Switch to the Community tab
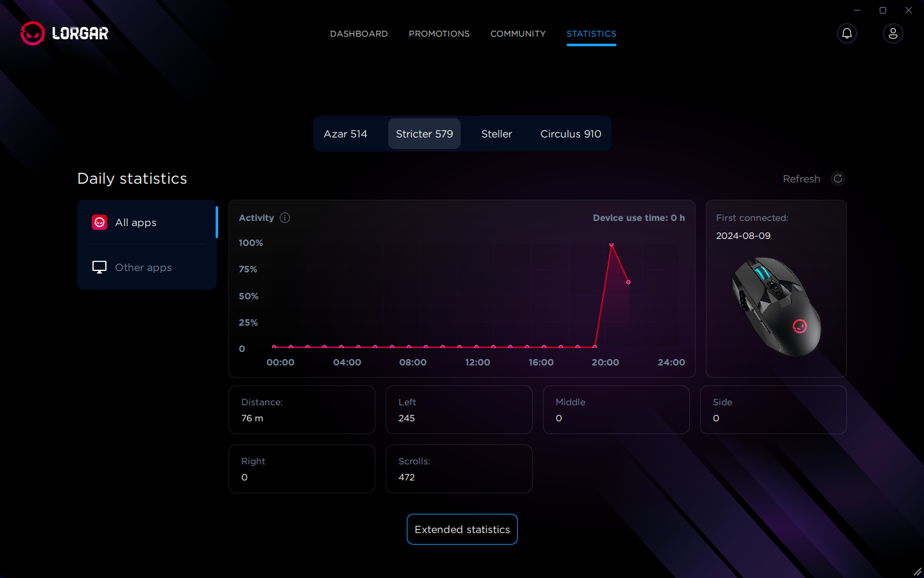 point(518,33)
